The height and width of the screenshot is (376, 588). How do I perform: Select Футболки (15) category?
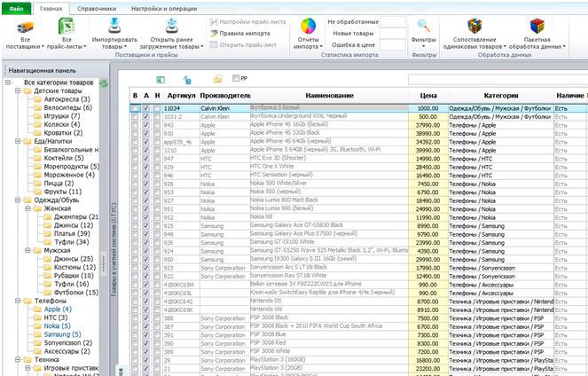point(76,292)
